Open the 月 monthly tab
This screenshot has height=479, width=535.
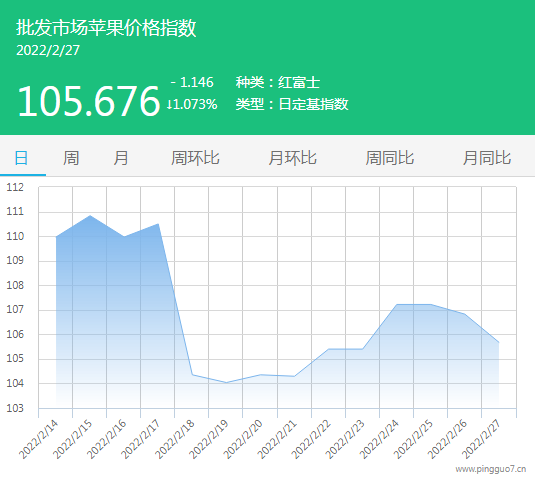coord(121,158)
